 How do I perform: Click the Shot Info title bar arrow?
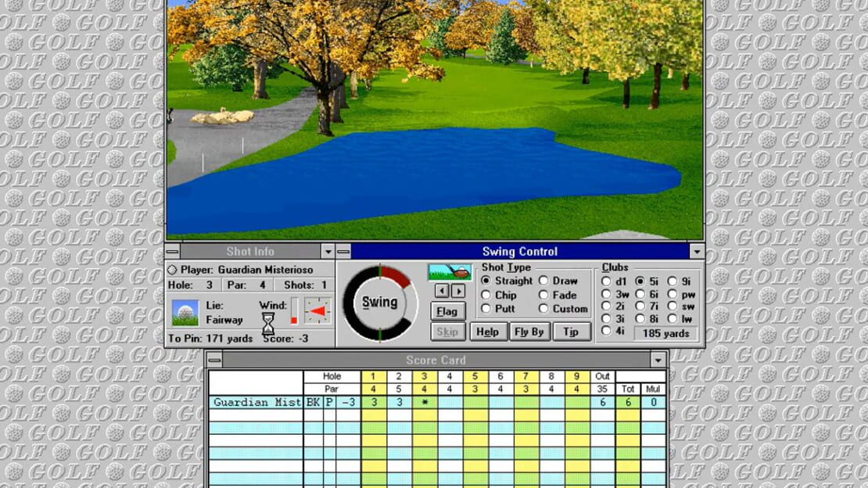coord(328,252)
